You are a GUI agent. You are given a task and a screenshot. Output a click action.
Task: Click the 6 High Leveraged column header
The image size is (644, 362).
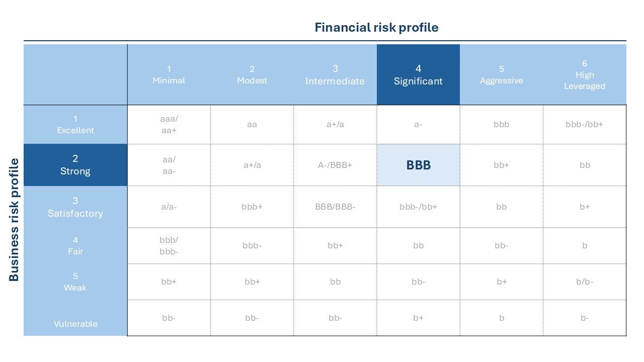coord(585,75)
